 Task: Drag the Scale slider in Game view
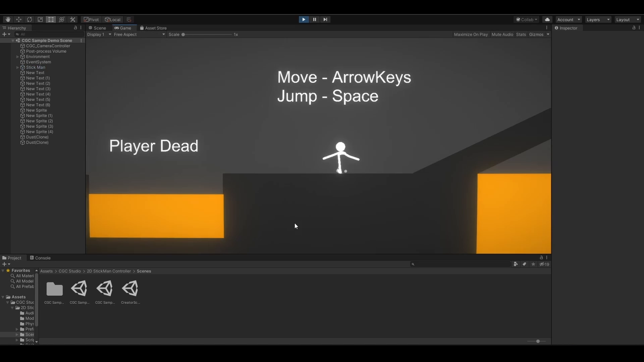click(183, 35)
